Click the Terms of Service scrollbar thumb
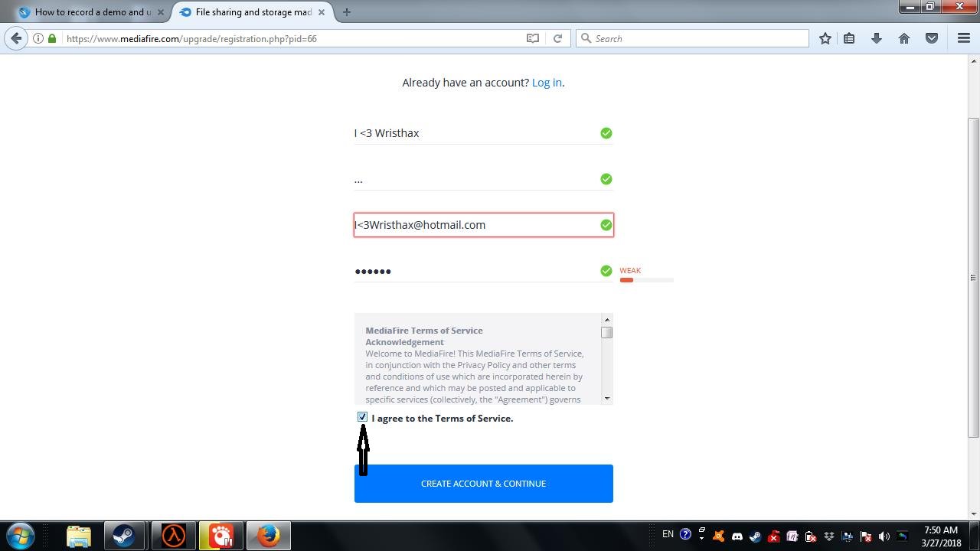This screenshot has width=980, height=551. pyautogui.click(x=607, y=332)
